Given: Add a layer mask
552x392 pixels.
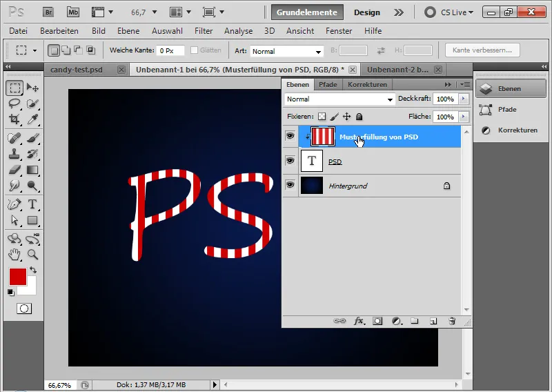Looking at the screenshot, I should point(377,321).
